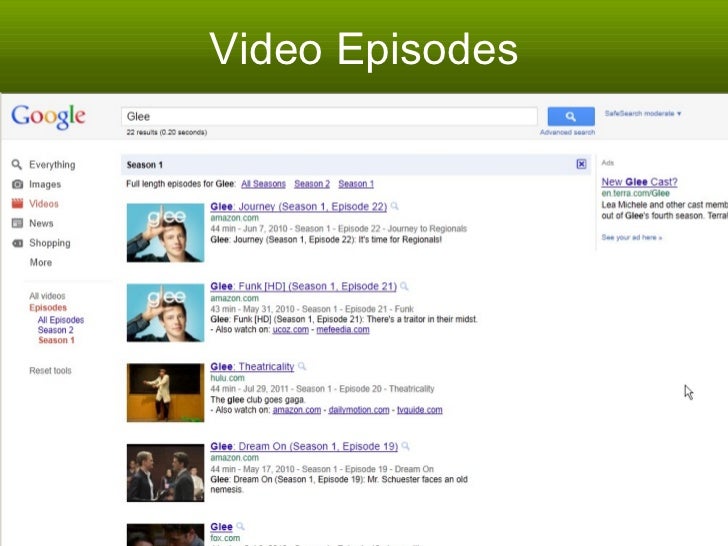Click the blue search magnifier button
The width and height of the screenshot is (728, 546).
pos(571,116)
